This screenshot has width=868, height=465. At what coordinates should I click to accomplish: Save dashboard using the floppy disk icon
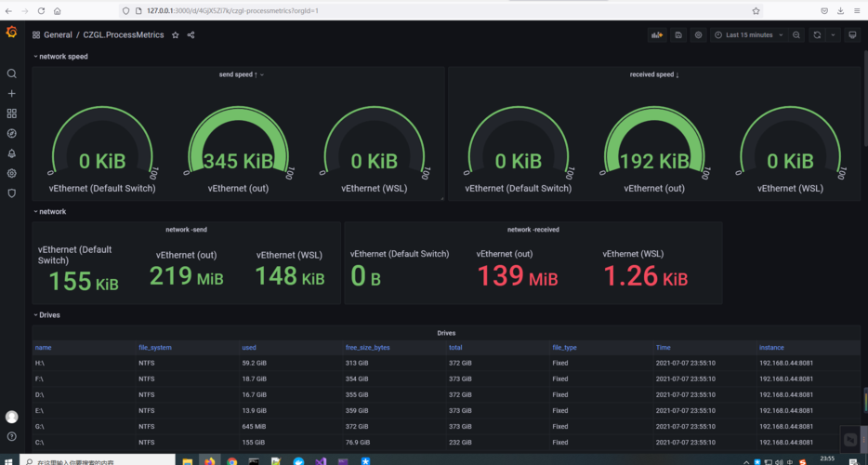click(x=678, y=35)
